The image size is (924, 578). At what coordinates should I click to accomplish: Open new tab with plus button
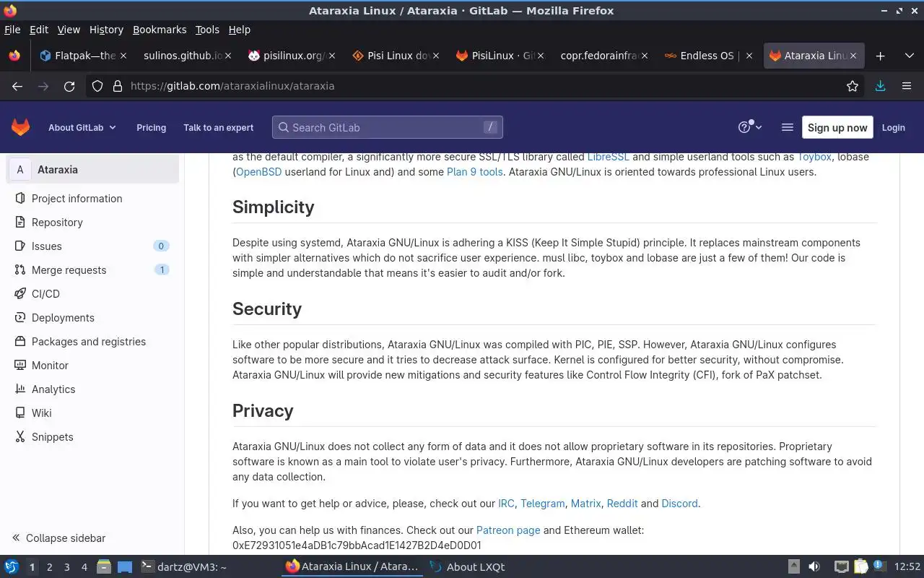[x=880, y=56]
